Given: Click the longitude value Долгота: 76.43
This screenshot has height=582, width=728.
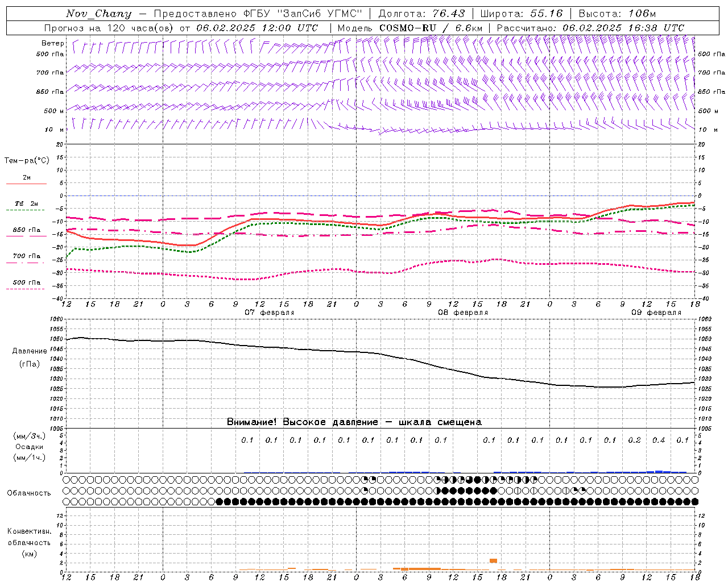Looking at the screenshot, I should pos(421,14).
